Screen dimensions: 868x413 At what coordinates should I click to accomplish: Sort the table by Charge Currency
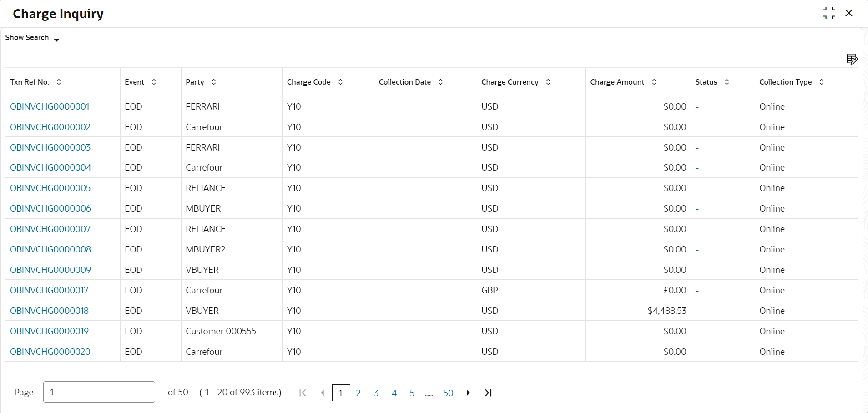(548, 82)
